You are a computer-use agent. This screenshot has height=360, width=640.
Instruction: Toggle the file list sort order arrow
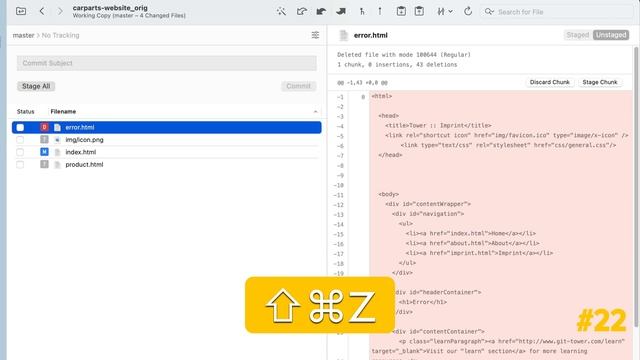click(x=315, y=112)
